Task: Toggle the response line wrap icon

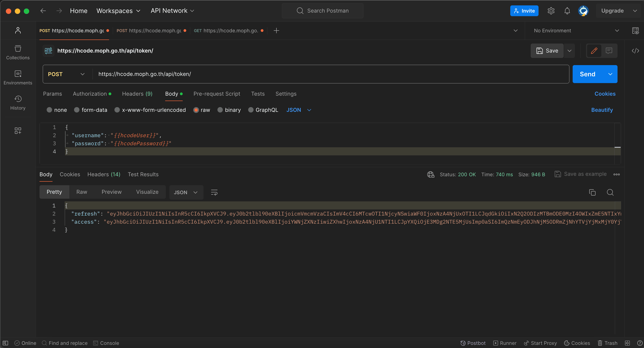Action: pyautogui.click(x=214, y=192)
